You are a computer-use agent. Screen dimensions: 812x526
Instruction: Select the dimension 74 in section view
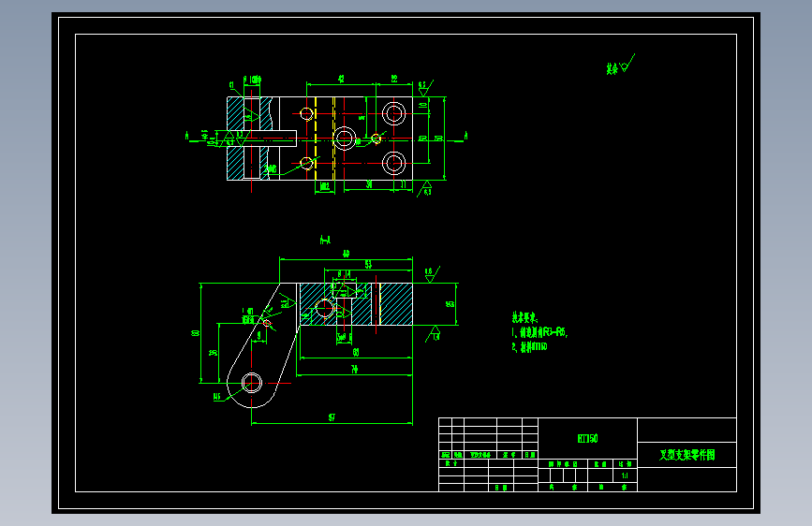[354, 369]
